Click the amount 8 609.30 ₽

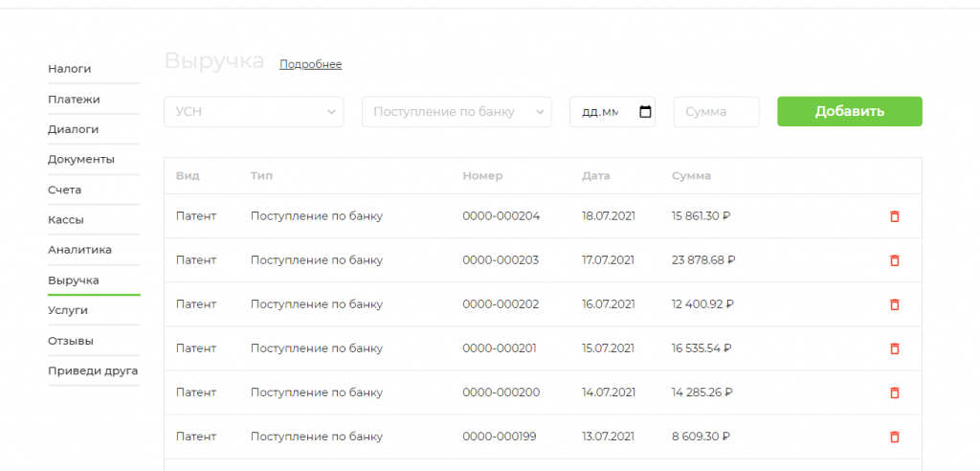[702, 437]
